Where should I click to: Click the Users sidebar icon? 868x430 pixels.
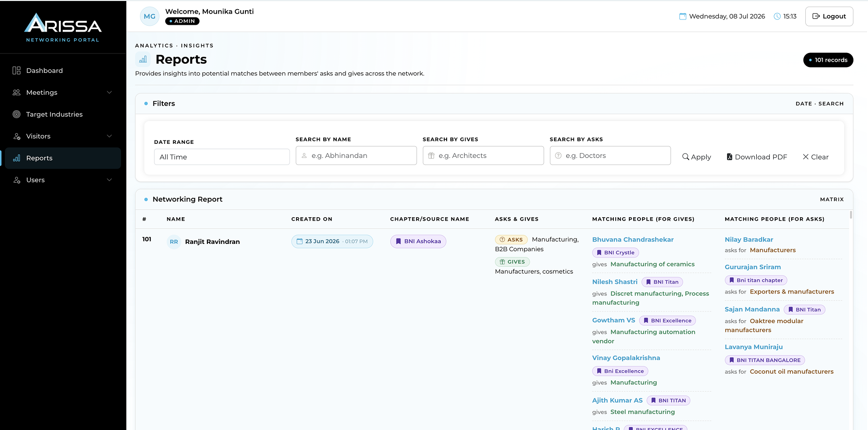point(17,180)
